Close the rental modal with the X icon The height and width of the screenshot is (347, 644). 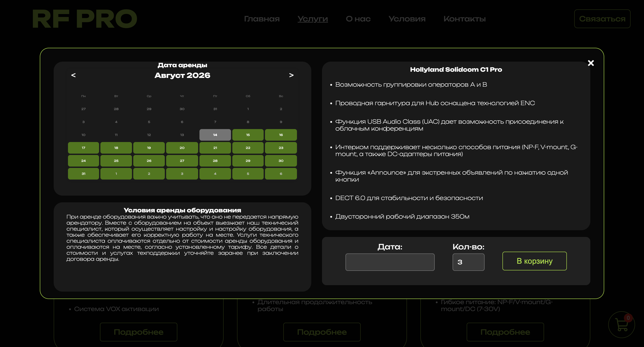[x=591, y=63]
